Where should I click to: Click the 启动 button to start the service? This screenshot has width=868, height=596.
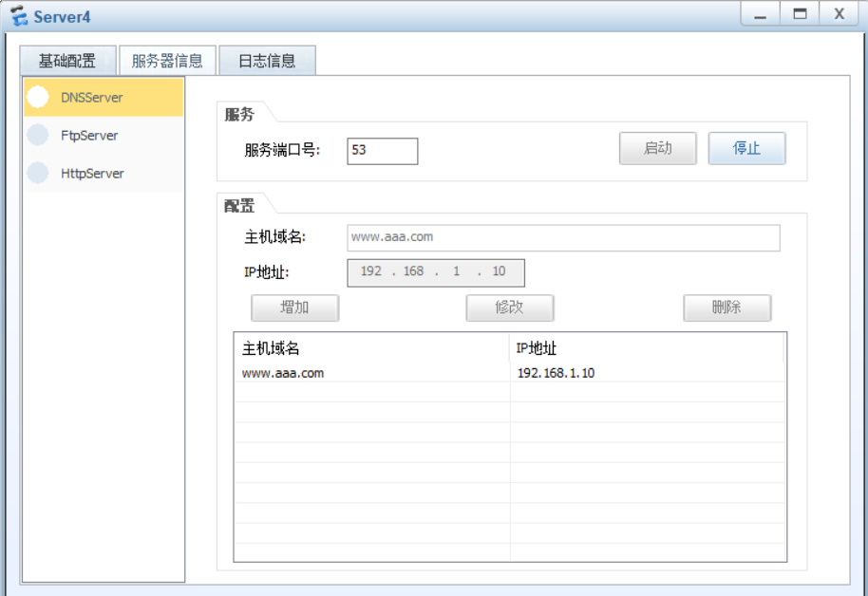tap(657, 148)
